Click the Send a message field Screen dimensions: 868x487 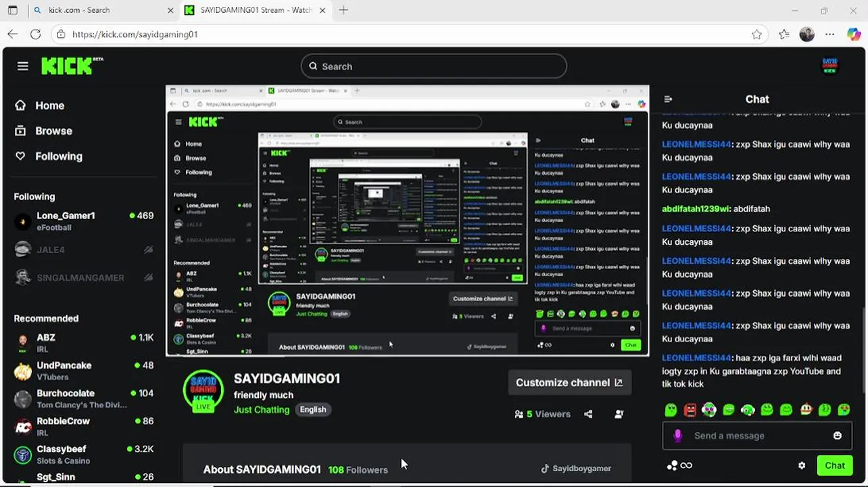[757, 436]
